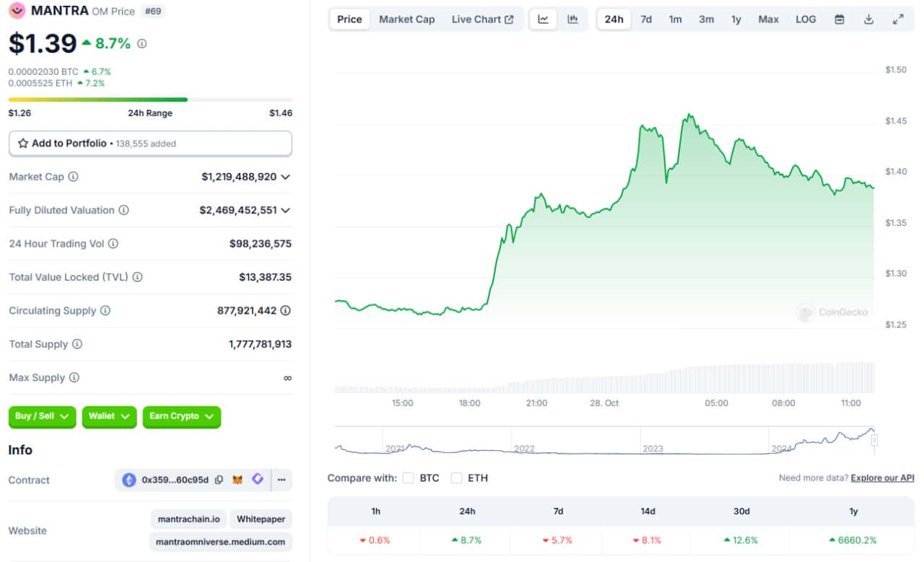Open the calendar date range picker
The image size is (924, 562).
[840, 19]
